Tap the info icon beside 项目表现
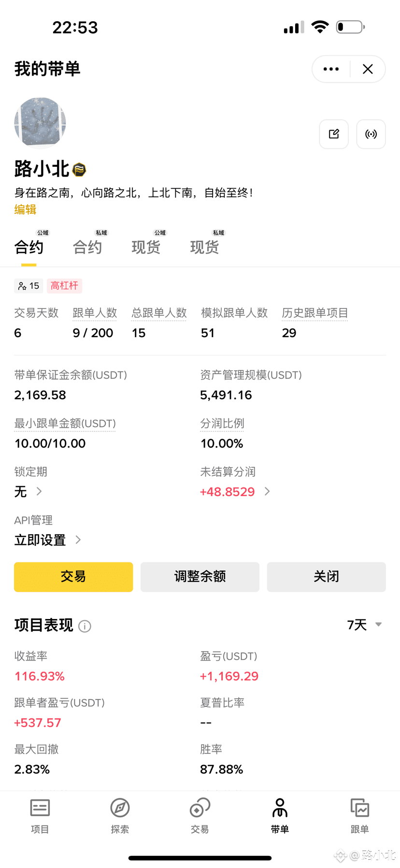 [x=85, y=626]
